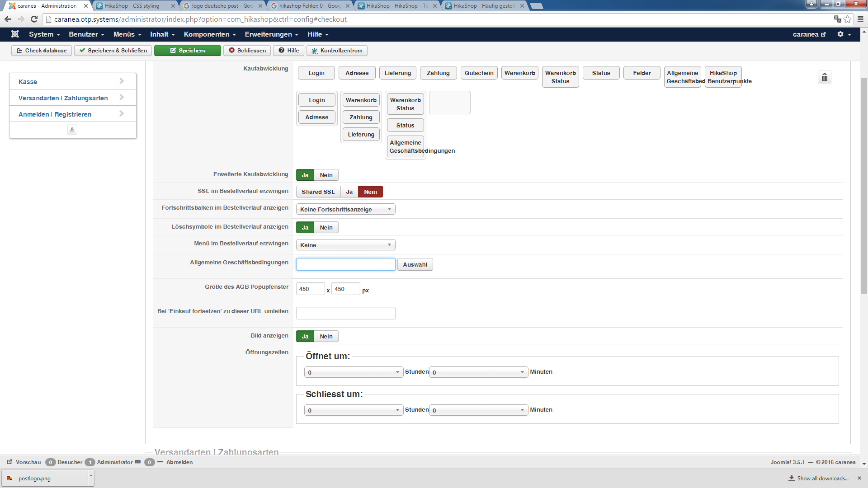Select Ja for SSL im Bestellverlauf

click(349, 192)
